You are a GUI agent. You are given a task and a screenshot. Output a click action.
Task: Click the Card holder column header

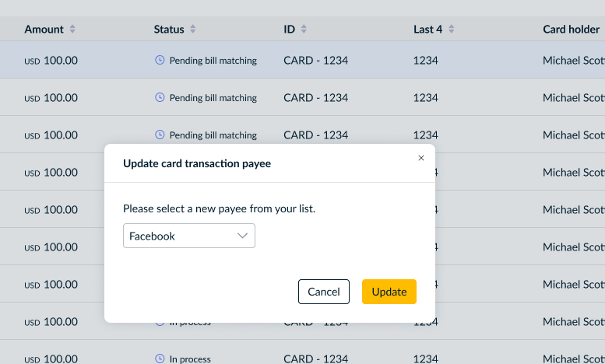[x=571, y=30]
